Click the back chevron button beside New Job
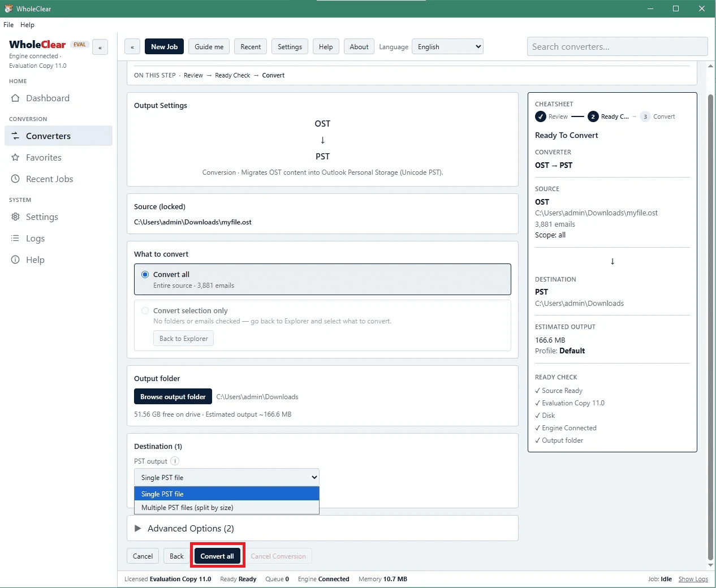This screenshot has width=716, height=588. pyautogui.click(x=132, y=47)
